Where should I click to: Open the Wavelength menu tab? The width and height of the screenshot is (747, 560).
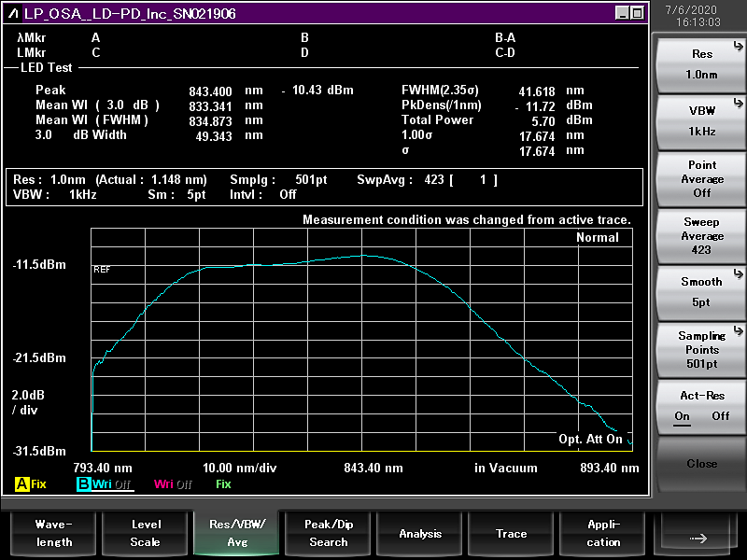pos(53,533)
